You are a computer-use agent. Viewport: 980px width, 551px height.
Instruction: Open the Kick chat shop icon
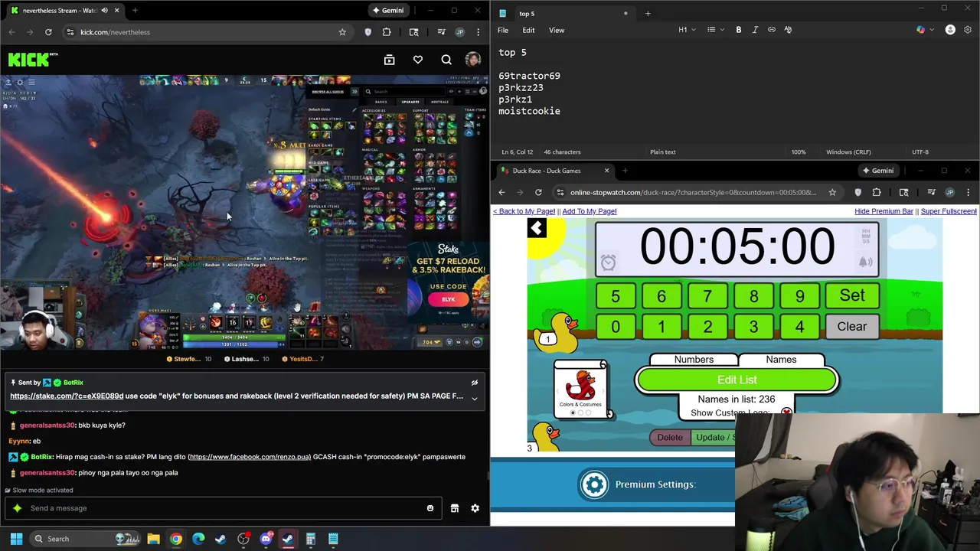point(455,508)
